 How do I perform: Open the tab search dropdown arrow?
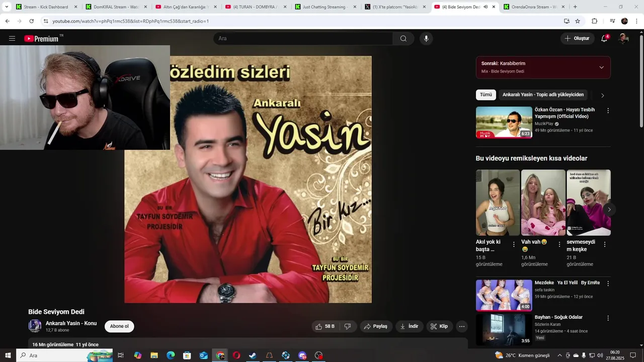pos(7,7)
